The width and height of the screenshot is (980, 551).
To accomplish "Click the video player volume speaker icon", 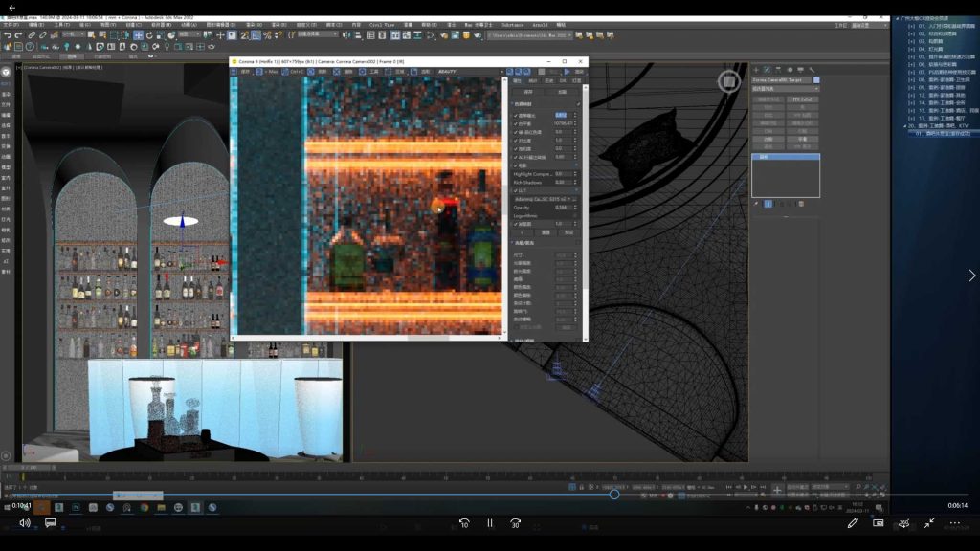I will 24,523.
